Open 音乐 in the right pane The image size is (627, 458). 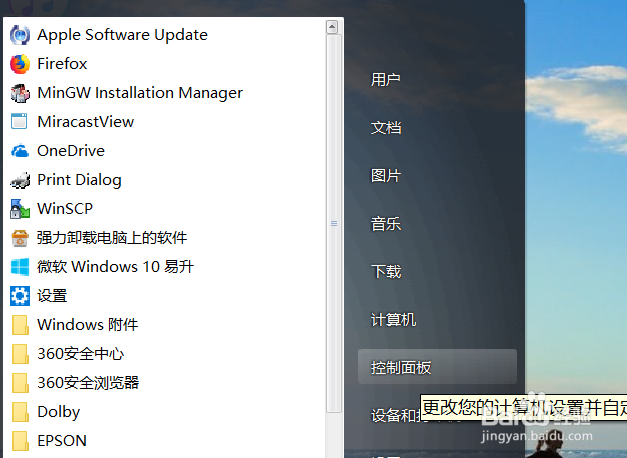click(x=386, y=224)
